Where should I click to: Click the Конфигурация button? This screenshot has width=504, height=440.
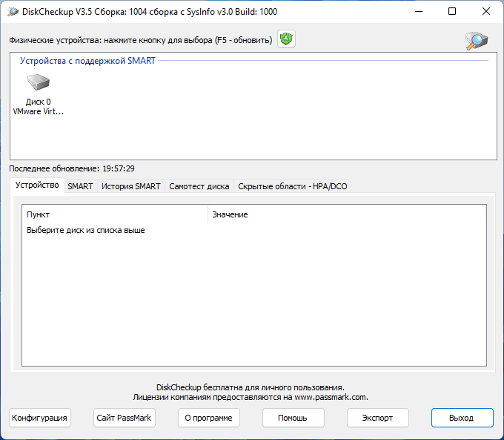(x=40, y=418)
